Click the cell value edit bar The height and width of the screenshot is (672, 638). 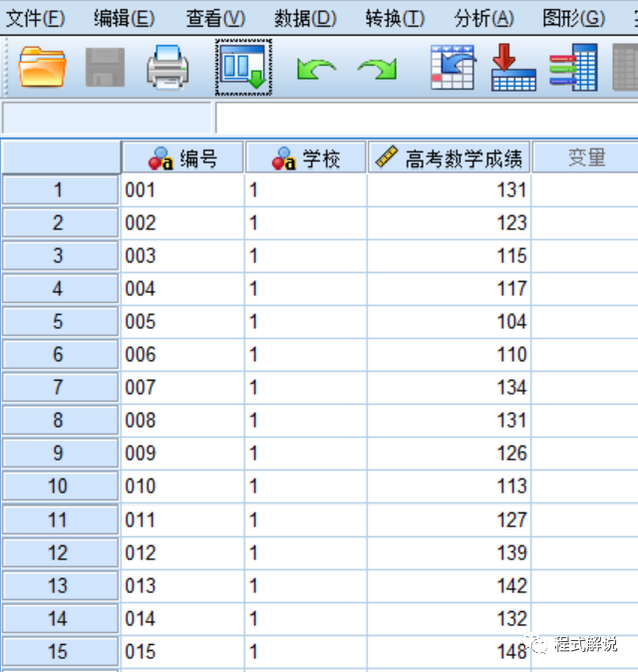(x=427, y=118)
